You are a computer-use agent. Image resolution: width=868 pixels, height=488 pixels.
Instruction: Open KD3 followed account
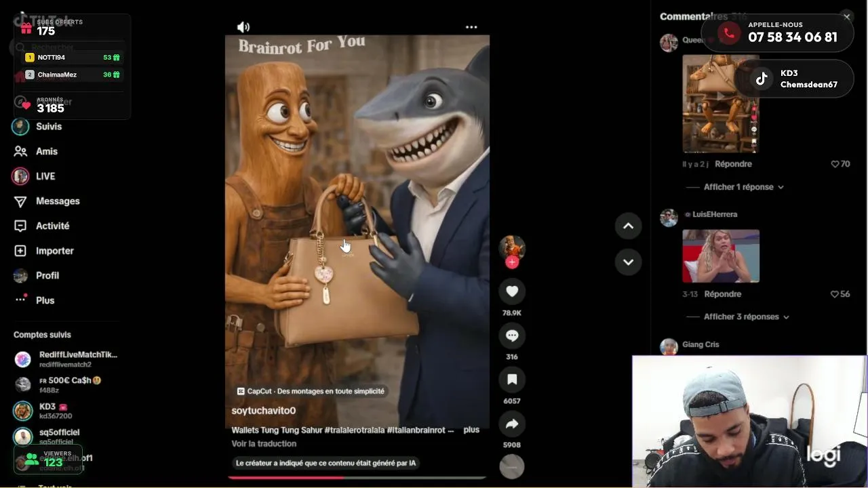click(66, 411)
